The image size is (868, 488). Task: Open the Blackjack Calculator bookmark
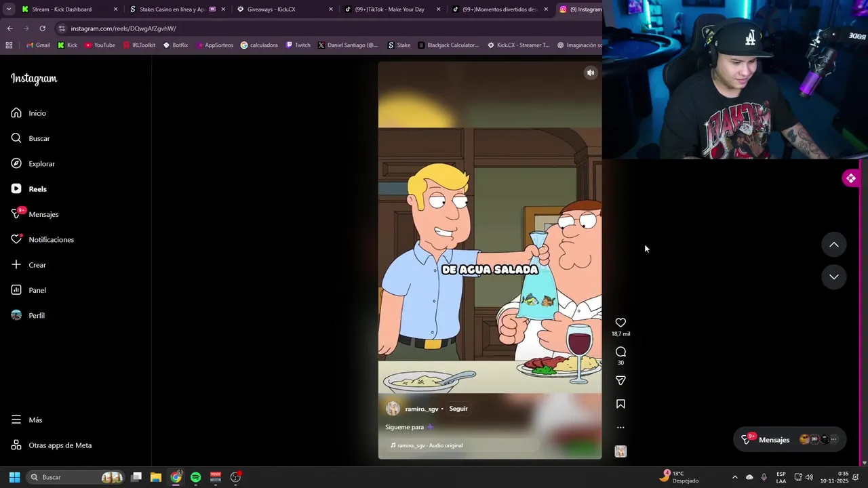[448, 45]
